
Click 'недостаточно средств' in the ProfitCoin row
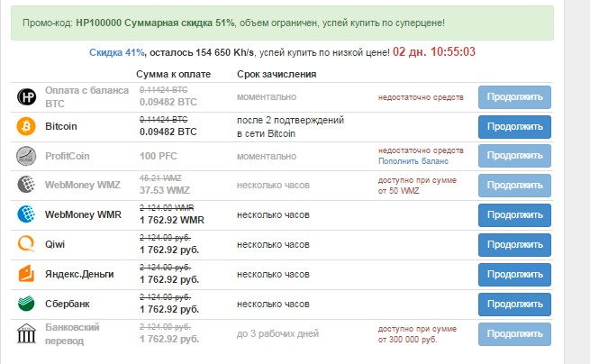coord(421,150)
